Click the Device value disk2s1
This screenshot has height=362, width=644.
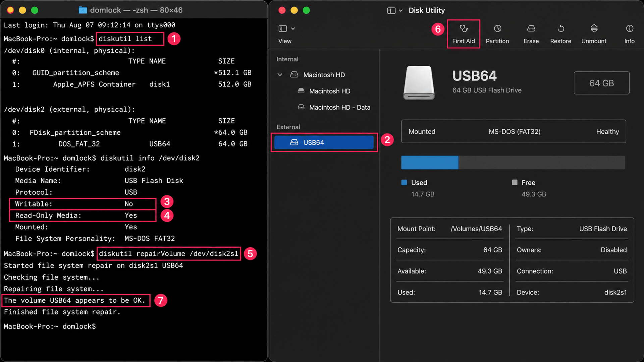(x=615, y=292)
